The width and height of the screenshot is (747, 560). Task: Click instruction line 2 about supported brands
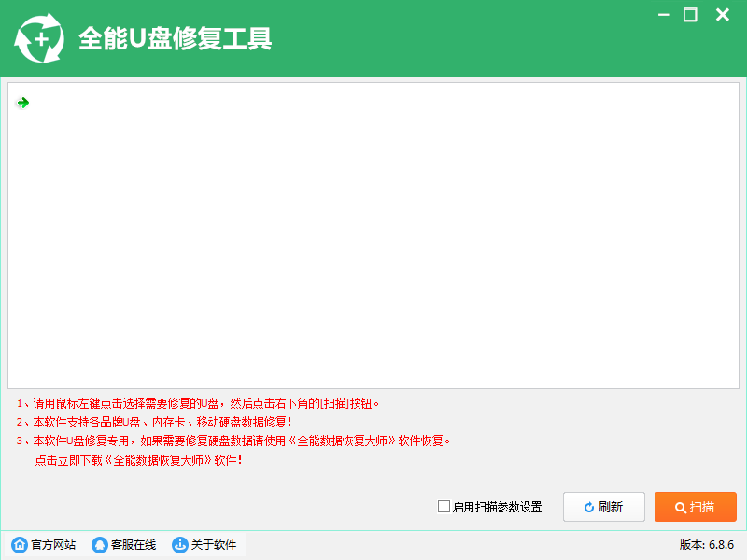154,422
